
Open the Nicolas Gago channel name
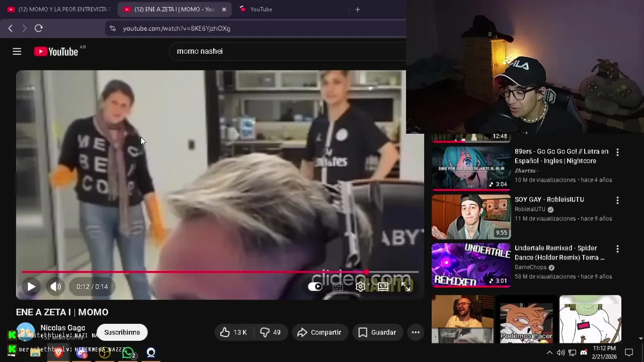coord(63,328)
